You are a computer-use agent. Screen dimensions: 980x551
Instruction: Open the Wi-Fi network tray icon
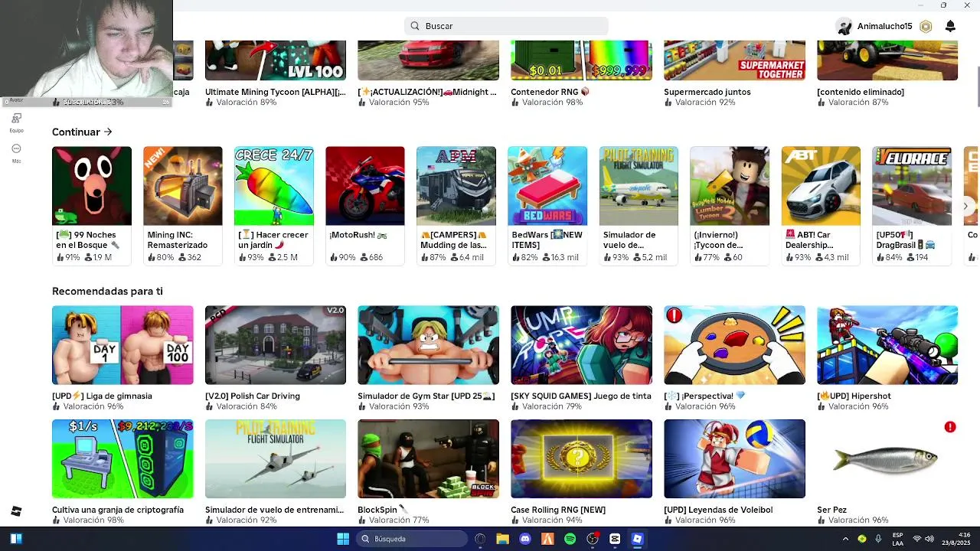tap(916, 539)
